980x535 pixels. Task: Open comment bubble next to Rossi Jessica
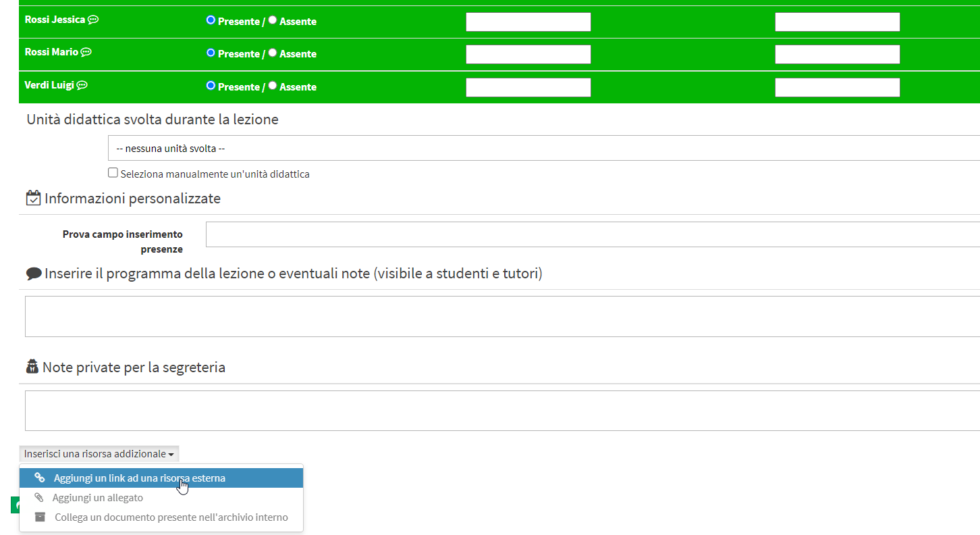click(93, 20)
